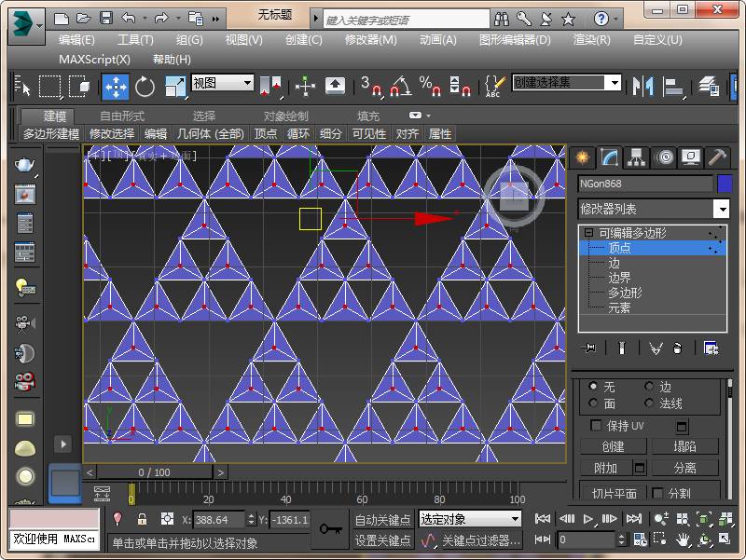Toggle the Window/Crossing selection icon
This screenshot has width=746, height=560.
[79, 87]
